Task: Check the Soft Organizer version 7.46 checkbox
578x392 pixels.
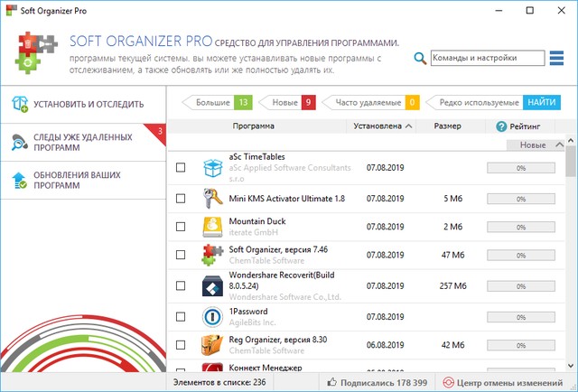Action: (x=181, y=255)
